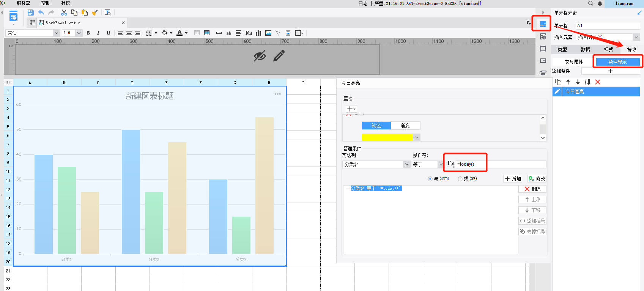
Task: Insert chart with bar chart icon
Action: [258, 33]
